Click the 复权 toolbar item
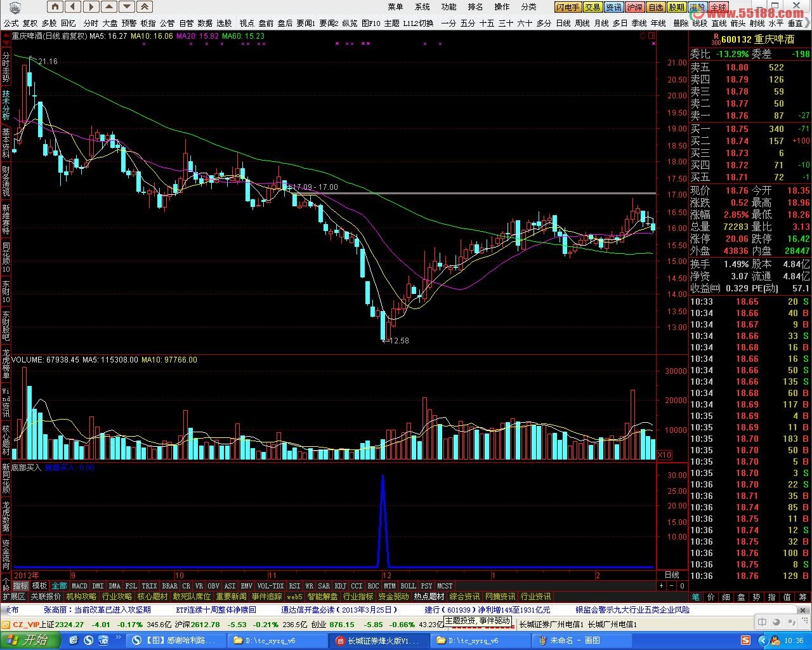The width and height of the screenshot is (812, 650). point(30,23)
